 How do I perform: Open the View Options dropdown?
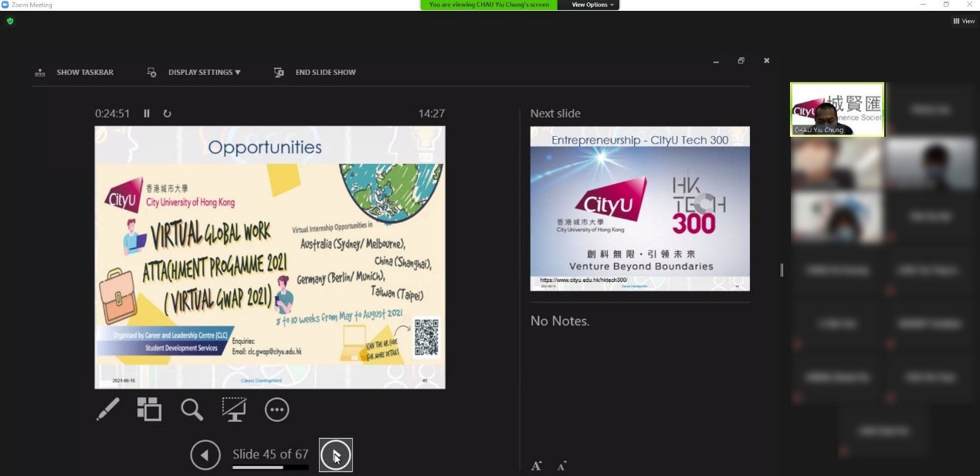click(x=592, y=5)
